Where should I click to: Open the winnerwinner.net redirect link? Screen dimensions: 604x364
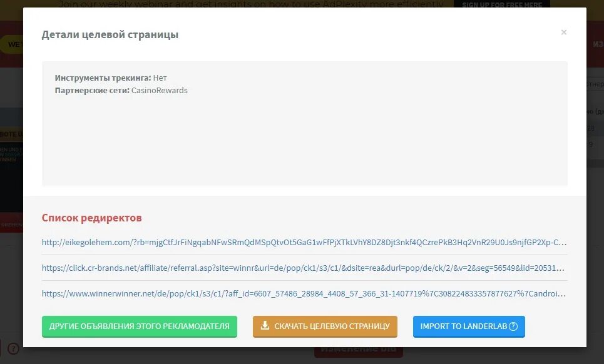tap(304, 293)
